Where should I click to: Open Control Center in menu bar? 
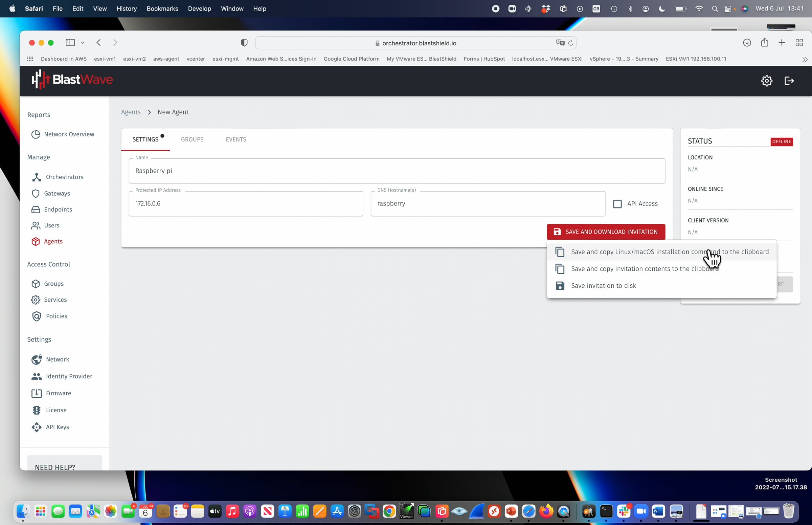tap(727, 9)
